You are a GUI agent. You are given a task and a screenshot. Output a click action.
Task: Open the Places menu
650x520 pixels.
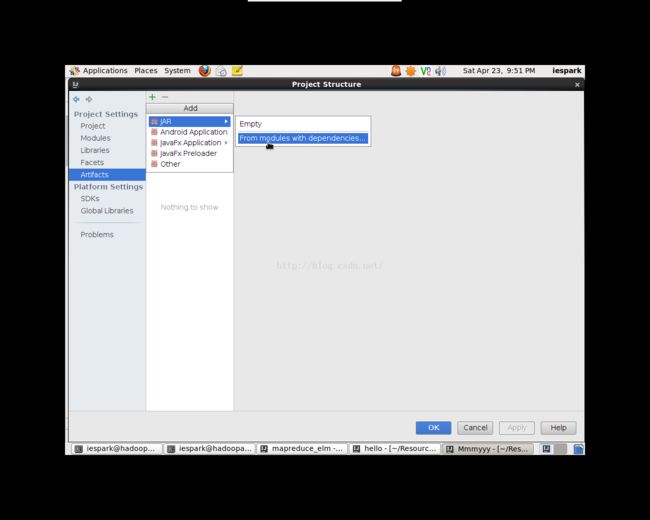[x=146, y=71]
